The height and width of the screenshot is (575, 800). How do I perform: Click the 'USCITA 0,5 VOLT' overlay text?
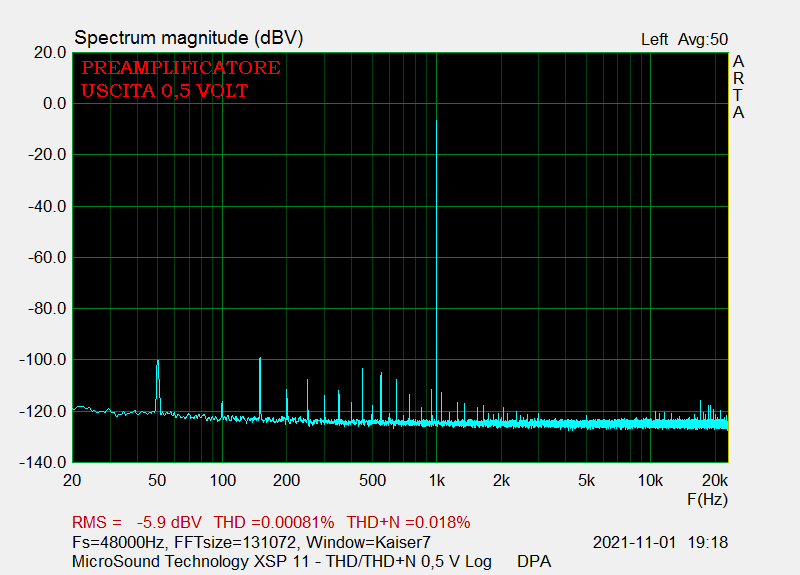click(x=164, y=90)
